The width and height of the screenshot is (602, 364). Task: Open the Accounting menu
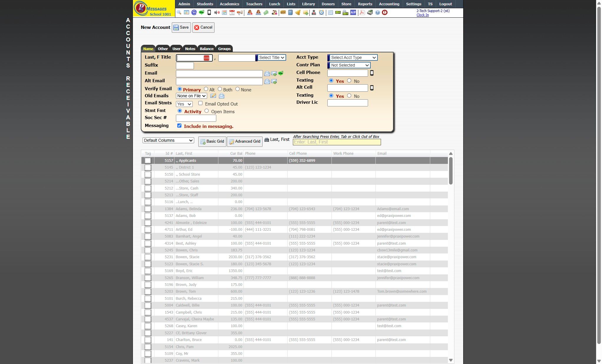pos(389,4)
